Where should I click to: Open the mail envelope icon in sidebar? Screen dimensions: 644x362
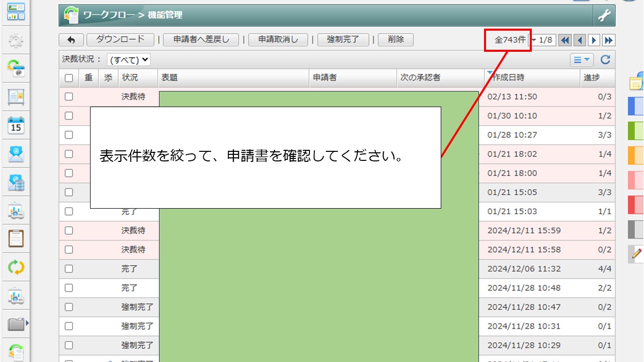point(16,153)
